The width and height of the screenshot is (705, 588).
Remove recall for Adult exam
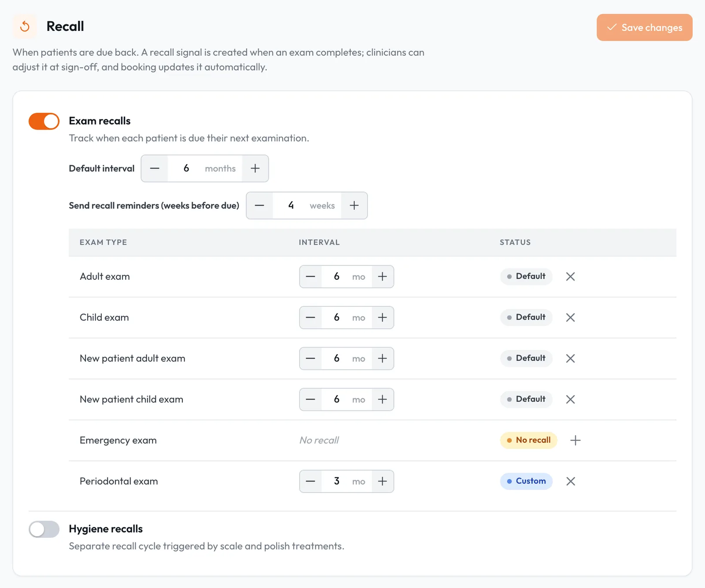point(571,277)
